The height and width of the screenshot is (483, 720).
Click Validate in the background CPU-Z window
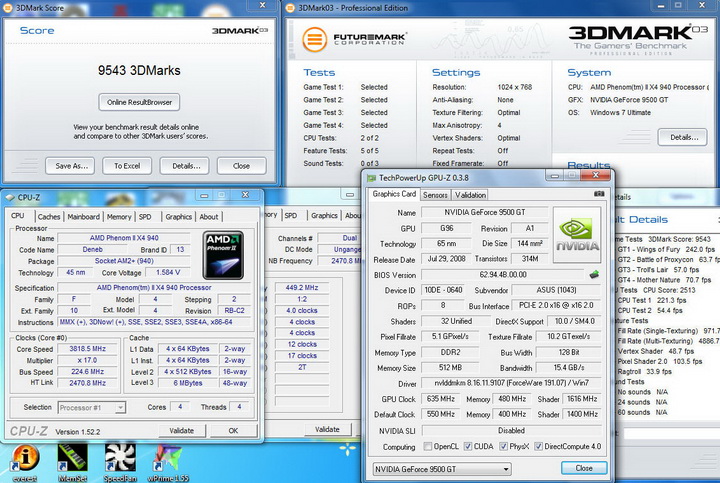[x=327, y=430]
